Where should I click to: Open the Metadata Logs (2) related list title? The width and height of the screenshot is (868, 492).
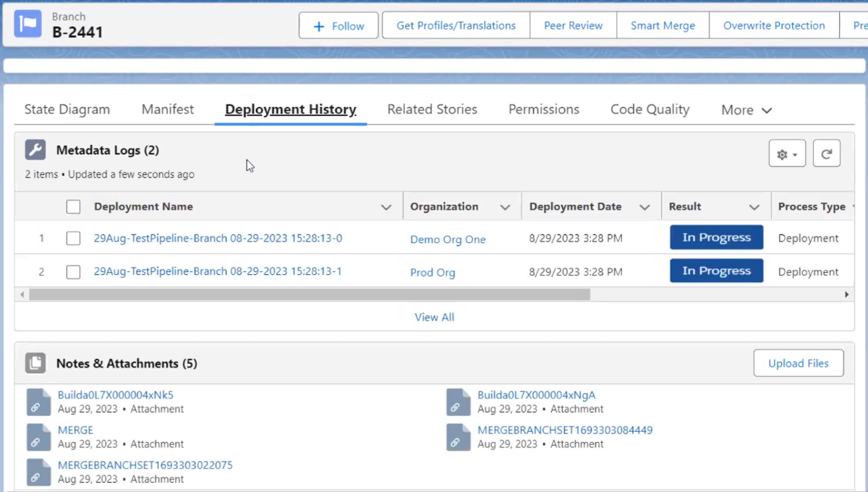point(108,150)
